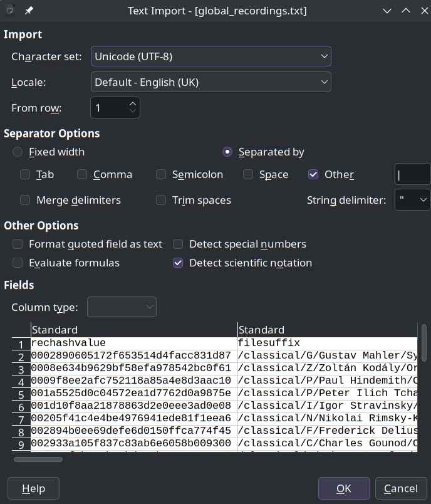
Task: Click the OK button
Action: 343,488
